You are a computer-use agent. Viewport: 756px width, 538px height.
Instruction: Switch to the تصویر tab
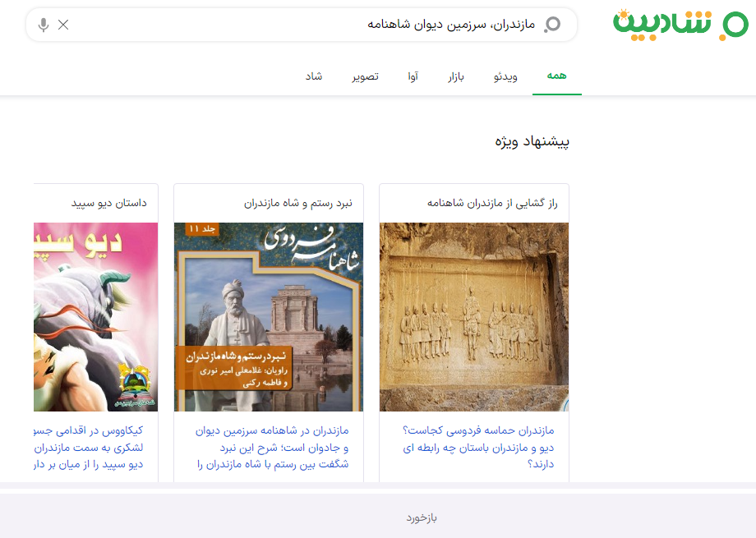pos(366,76)
